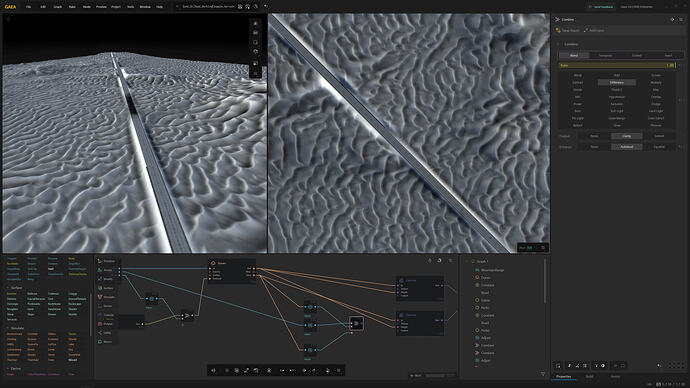This screenshot has height=388, width=690.
Task: Collapse the Surface category in the toolbox
Action: pos(7,288)
